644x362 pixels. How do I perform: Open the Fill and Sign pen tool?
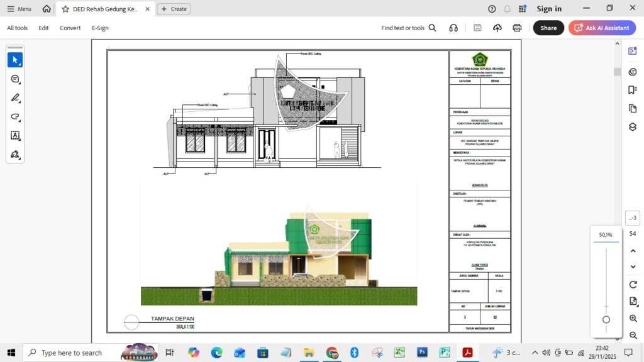point(15,155)
